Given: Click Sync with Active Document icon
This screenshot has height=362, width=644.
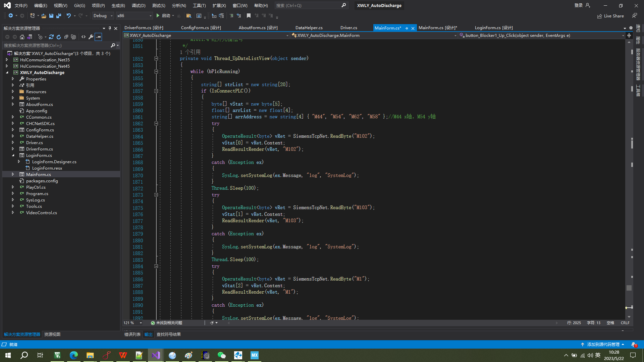Looking at the screenshot, I should [51, 37].
